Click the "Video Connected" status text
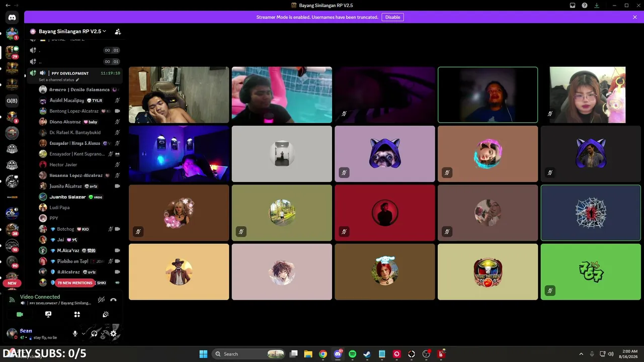This screenshot has height=362, width=644. click(x=40, y=297)
